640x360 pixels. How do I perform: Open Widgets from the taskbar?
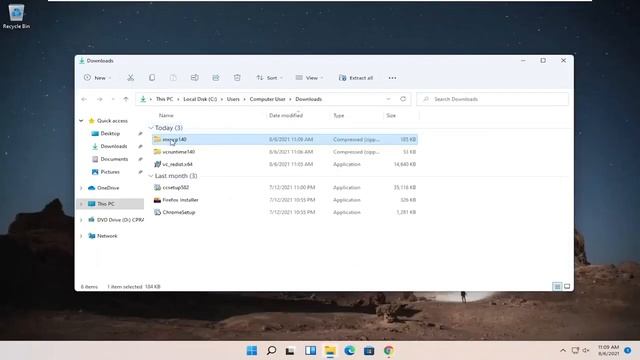click(x=310, y=351)
